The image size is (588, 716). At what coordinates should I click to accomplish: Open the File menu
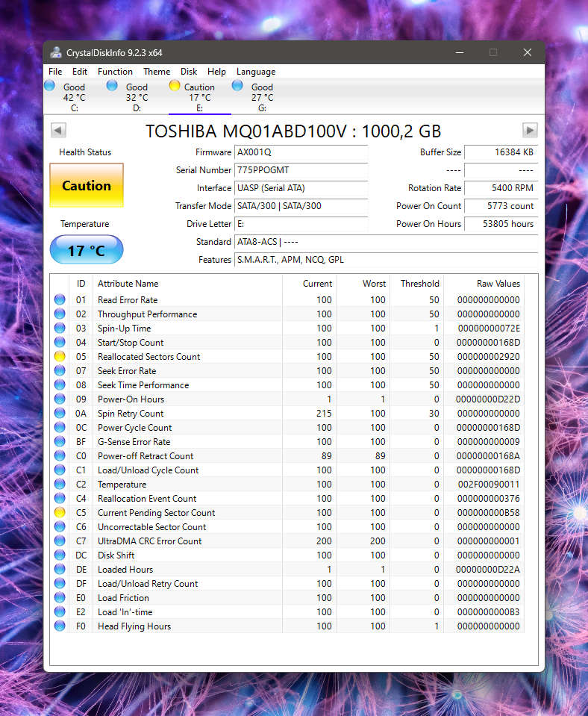(x=55, y=72)
